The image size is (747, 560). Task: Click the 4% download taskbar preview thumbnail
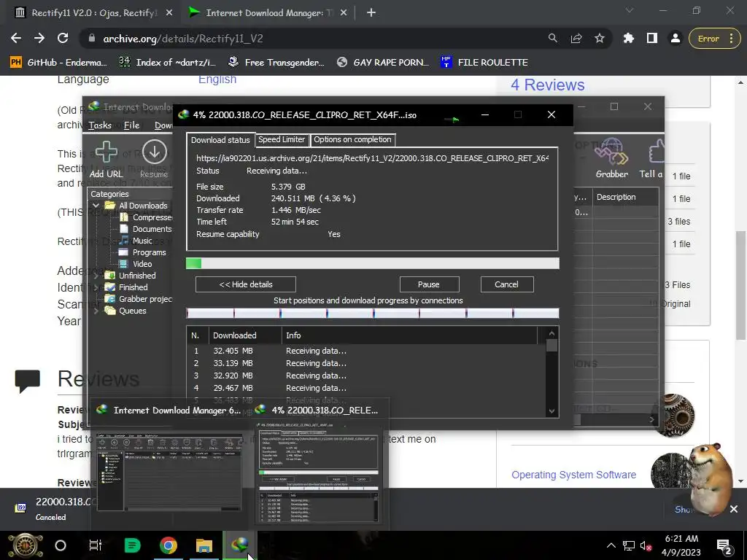[x=318, y=472]
